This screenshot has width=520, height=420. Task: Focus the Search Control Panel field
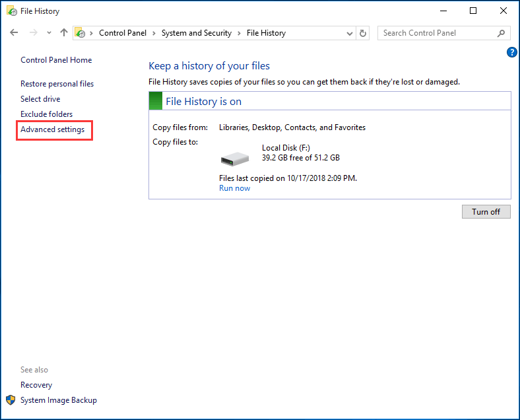click(436, 33)
